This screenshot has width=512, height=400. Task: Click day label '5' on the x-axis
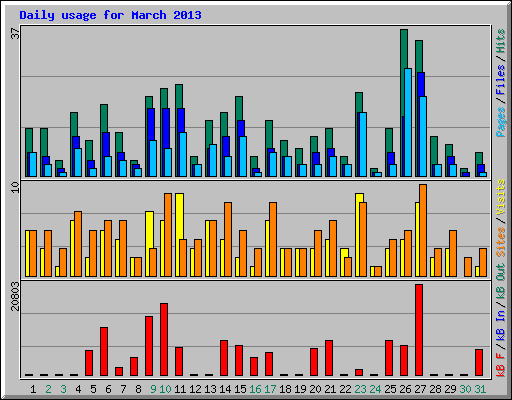tap(93, 389)
